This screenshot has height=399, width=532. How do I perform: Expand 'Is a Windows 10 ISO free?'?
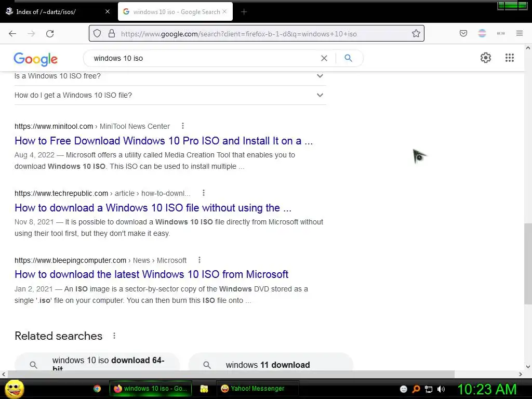tap(170, 76)
